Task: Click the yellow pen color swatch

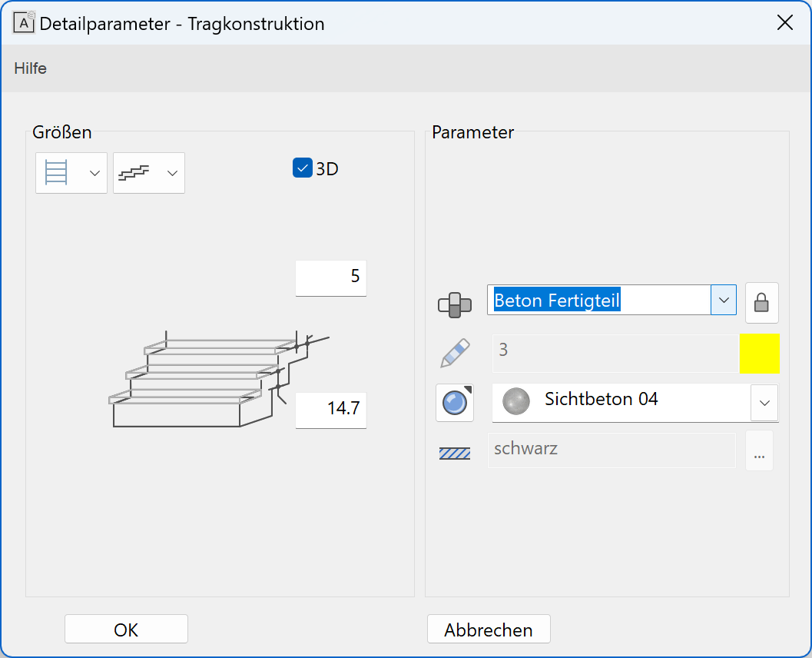Action: click(x=759, y=354)
